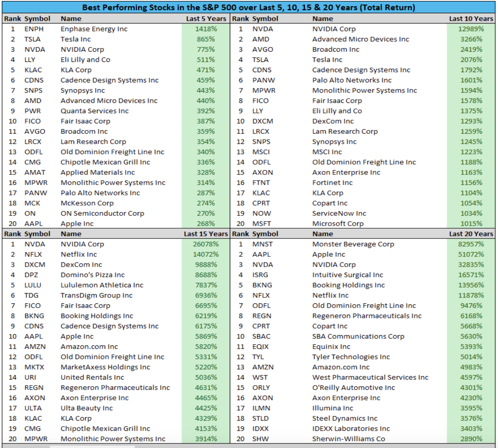The width and height of the screenshot is (498, 448).
Task: Select the 1418% return value
Action: 206,29
